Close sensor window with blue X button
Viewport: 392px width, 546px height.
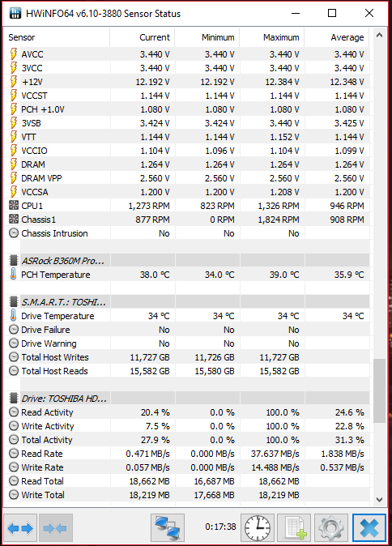tap(369, 528)
